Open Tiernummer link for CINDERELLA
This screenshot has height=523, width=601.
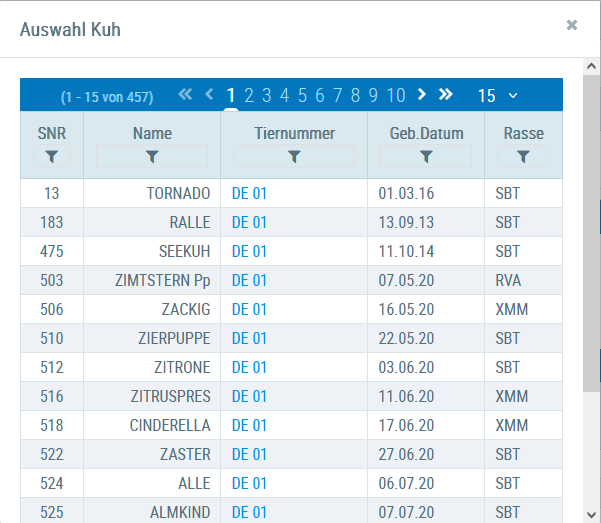pyautogui.click(x=250, y=425)
